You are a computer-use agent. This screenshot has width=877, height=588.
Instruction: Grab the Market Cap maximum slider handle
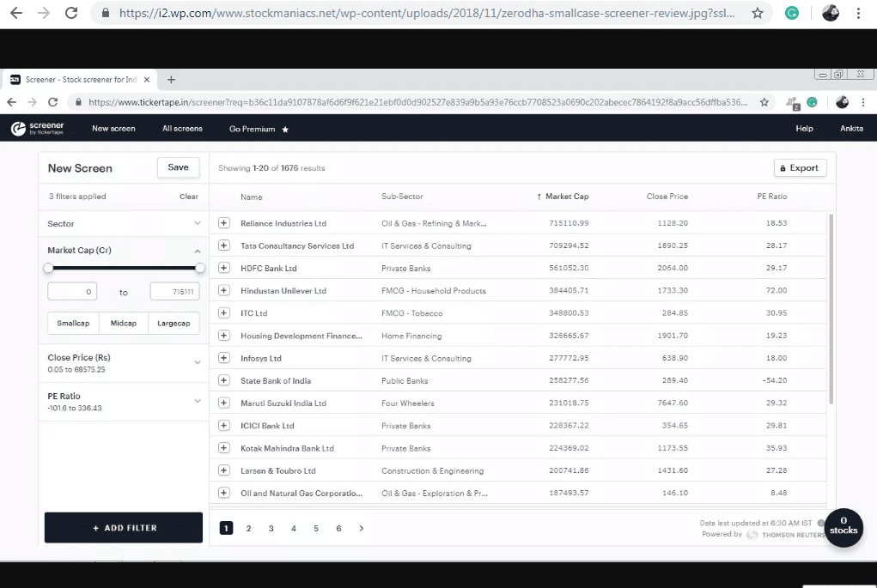(199, 269)
